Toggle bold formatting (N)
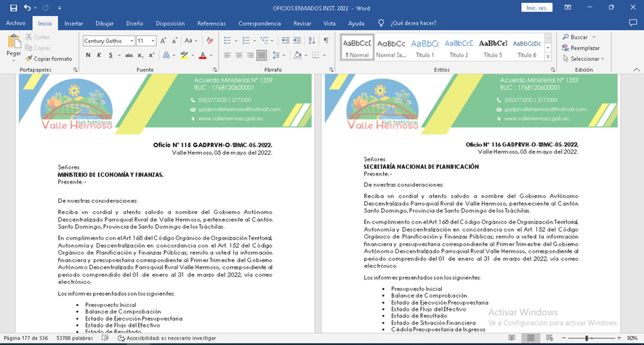The height and width of the screenshot is (345, 644). (x=87, y=55)
